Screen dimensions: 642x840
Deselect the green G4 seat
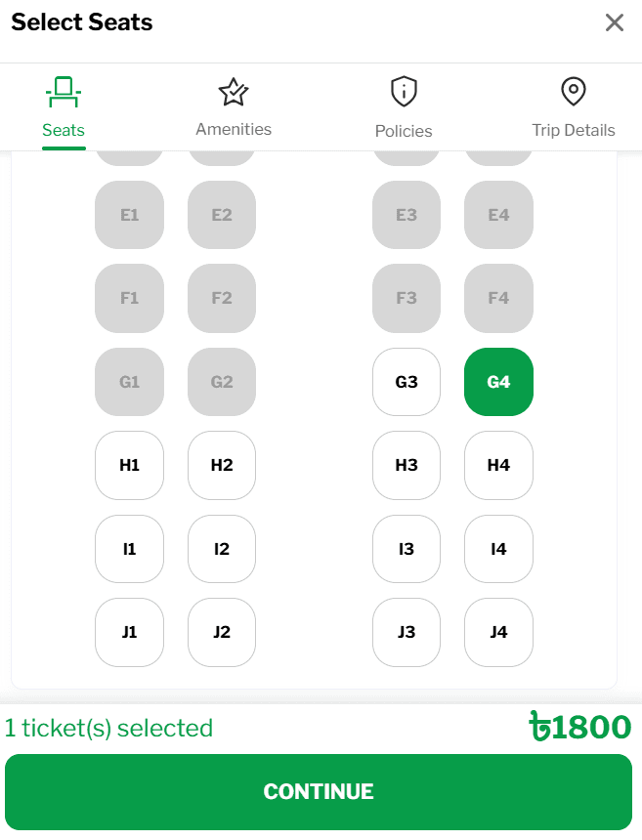point(498,382)
